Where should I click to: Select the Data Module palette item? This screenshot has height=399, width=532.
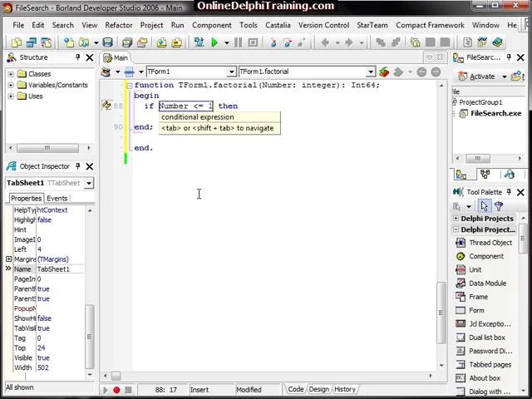coord(486,283)
